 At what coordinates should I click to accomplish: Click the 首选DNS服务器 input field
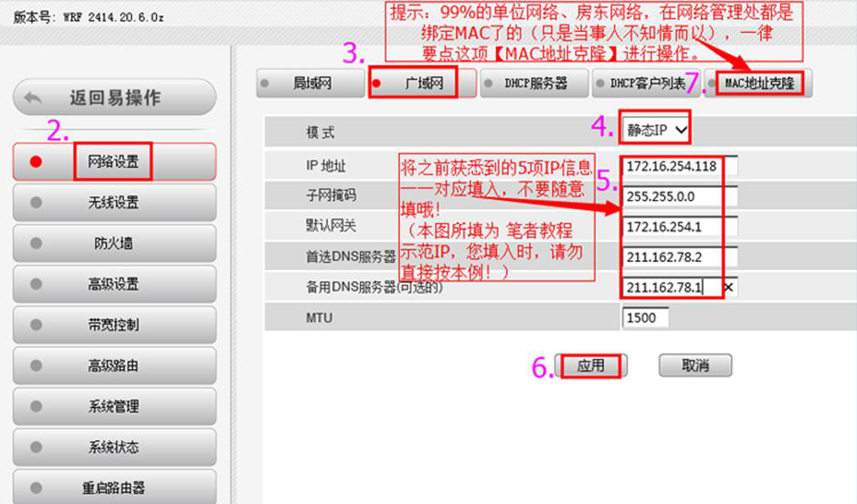click(x=680, y=257)
